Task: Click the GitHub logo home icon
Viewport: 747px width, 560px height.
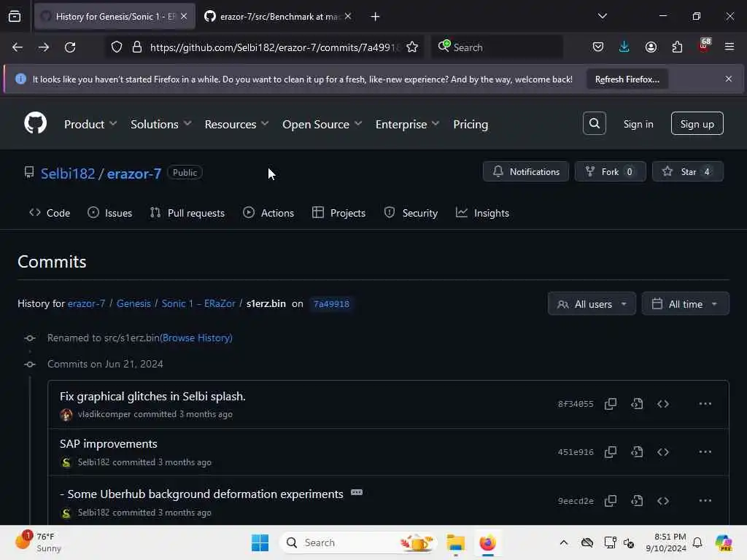Action: coord(35,123)
